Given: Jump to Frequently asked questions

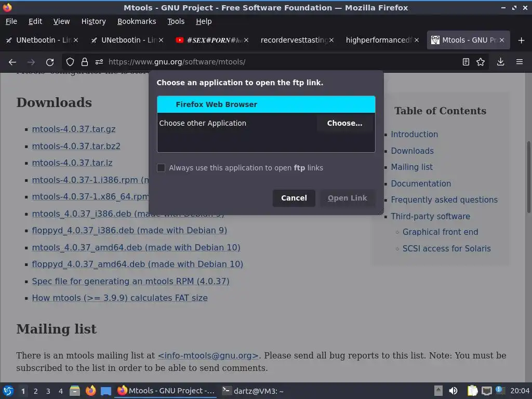Looking at the screenshot, I should click(444, 200).
